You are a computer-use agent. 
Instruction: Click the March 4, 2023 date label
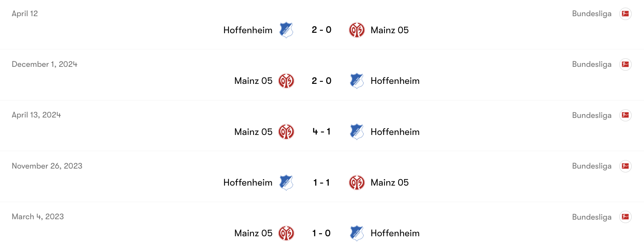(37, 216)
